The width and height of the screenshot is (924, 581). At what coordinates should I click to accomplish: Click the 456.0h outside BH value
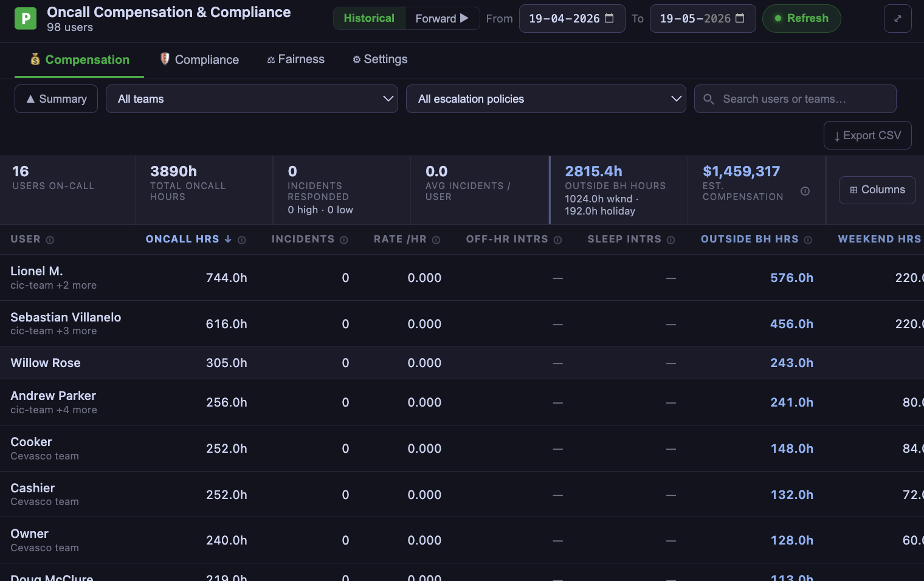click(791, 324)
